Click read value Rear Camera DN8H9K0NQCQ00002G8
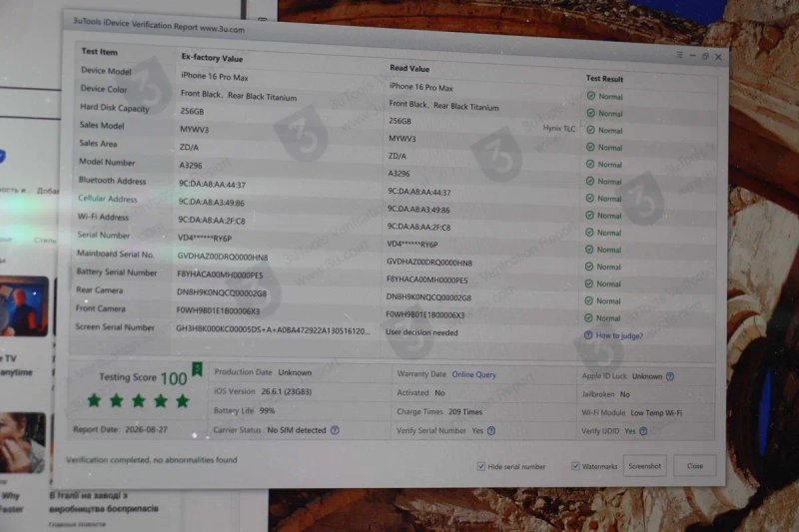Screen dimensions: 799x532 click(428, 297)
